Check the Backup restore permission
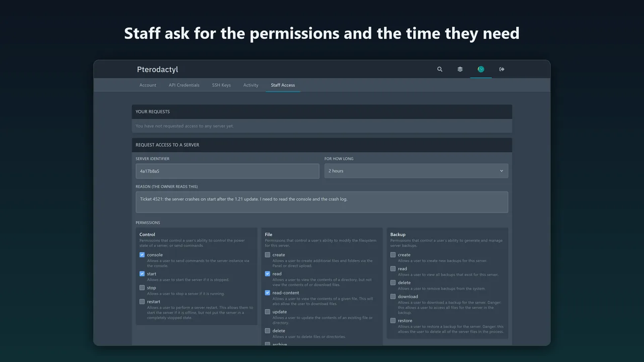The height and width of the screenshot is (362, 644). [x=393, y=321]
